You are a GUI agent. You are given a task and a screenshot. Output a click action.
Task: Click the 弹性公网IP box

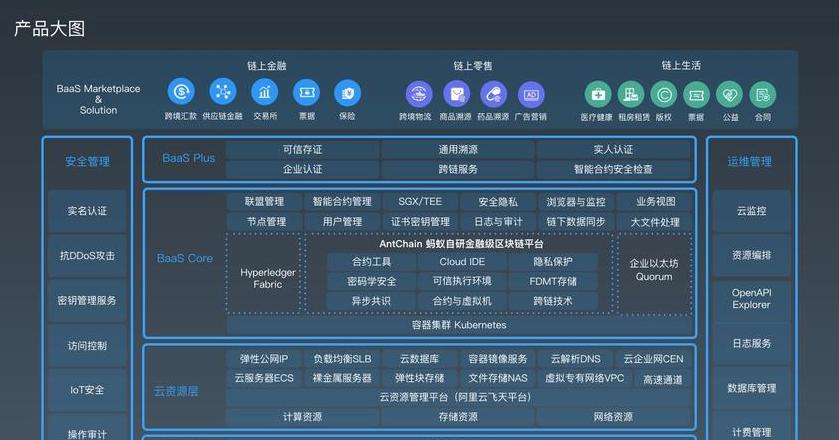click(x=264, y=359)
